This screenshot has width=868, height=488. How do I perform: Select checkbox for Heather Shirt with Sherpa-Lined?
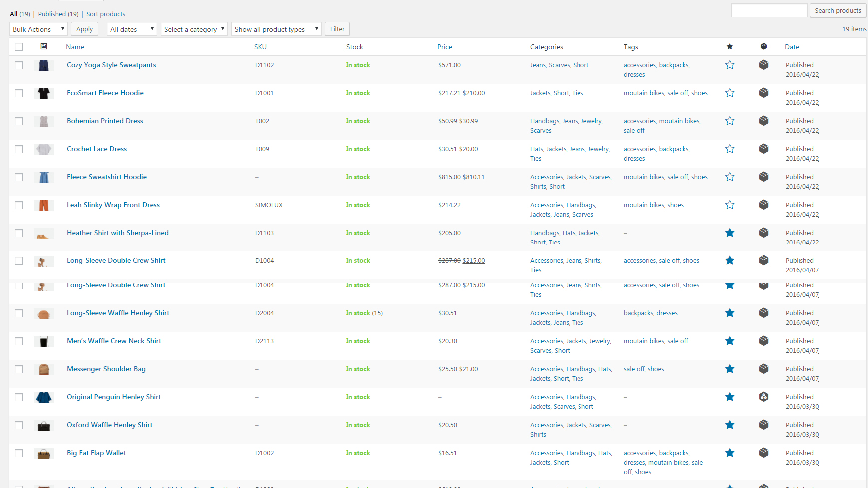(19, 233)
